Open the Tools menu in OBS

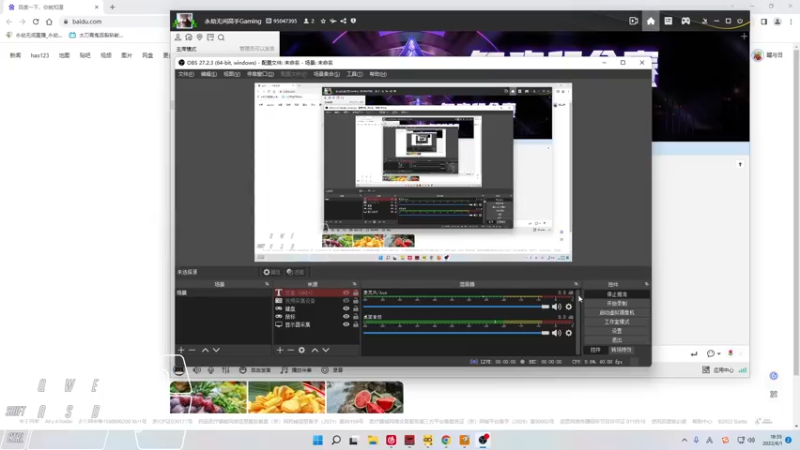tap(355, 74)
